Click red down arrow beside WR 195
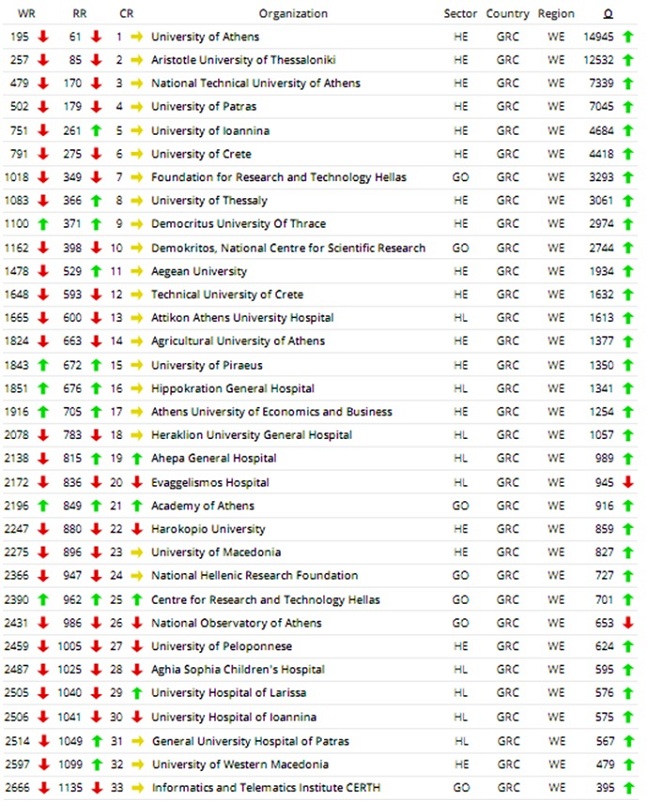Viewport: 648px width, 802px height. pos(43,36)
